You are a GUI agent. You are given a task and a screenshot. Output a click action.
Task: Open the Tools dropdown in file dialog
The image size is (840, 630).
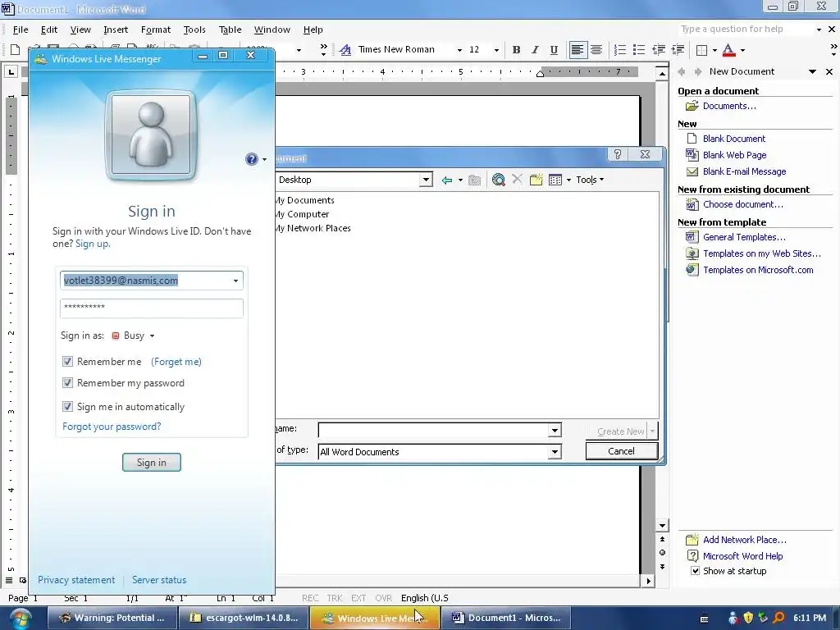pos(590,180)
